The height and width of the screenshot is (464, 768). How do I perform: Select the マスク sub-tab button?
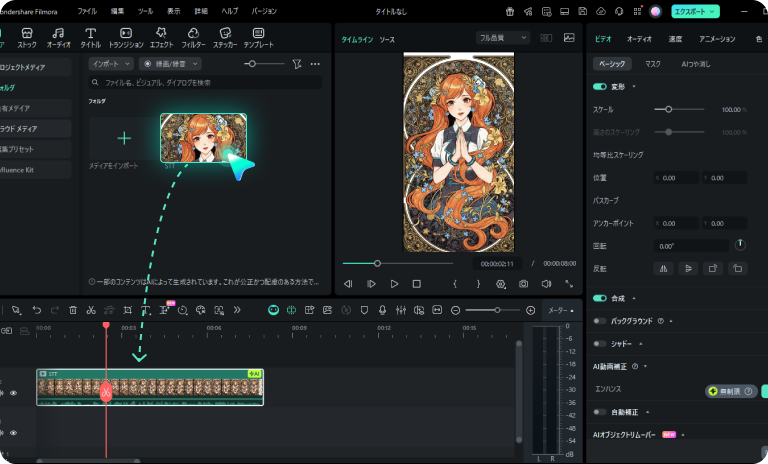pos(652,63)
